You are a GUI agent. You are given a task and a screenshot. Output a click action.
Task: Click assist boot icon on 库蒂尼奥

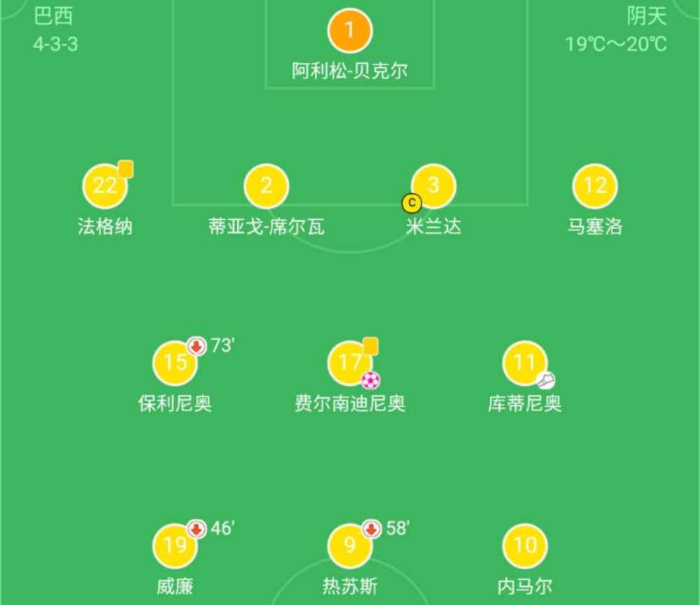point(545,380)
